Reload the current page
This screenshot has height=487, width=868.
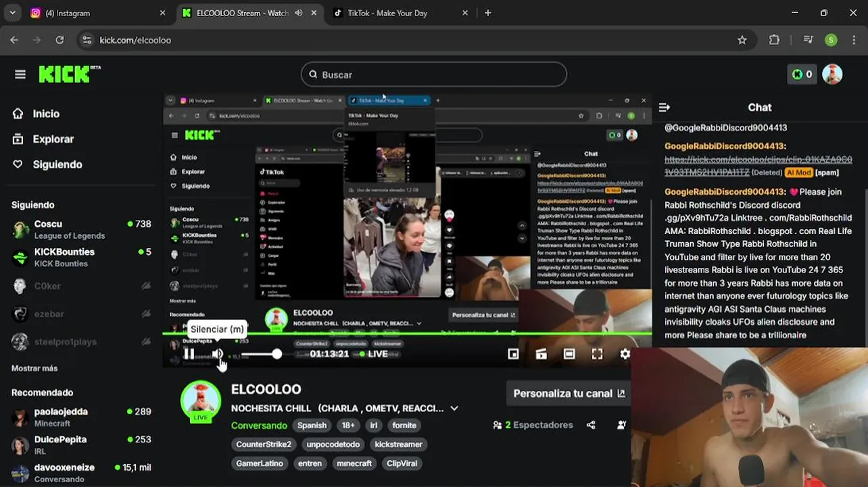click(59, 40)
